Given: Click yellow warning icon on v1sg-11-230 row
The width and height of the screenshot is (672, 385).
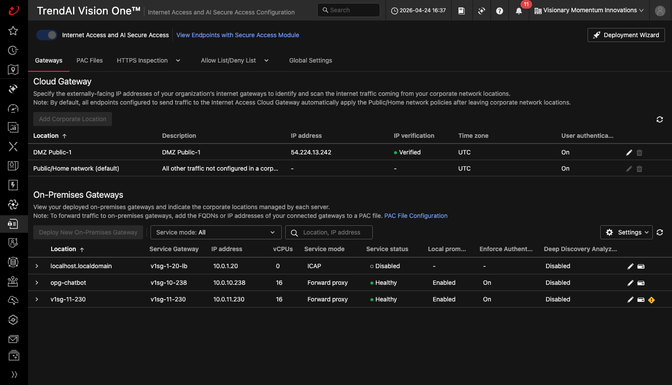Looking at the screenshot, I should tap(651, 300).
